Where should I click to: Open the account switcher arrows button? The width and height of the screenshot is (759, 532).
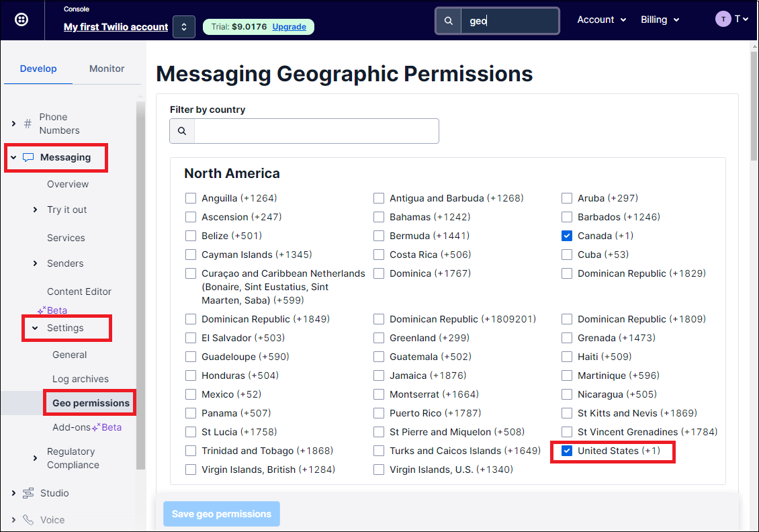[184, 27]
